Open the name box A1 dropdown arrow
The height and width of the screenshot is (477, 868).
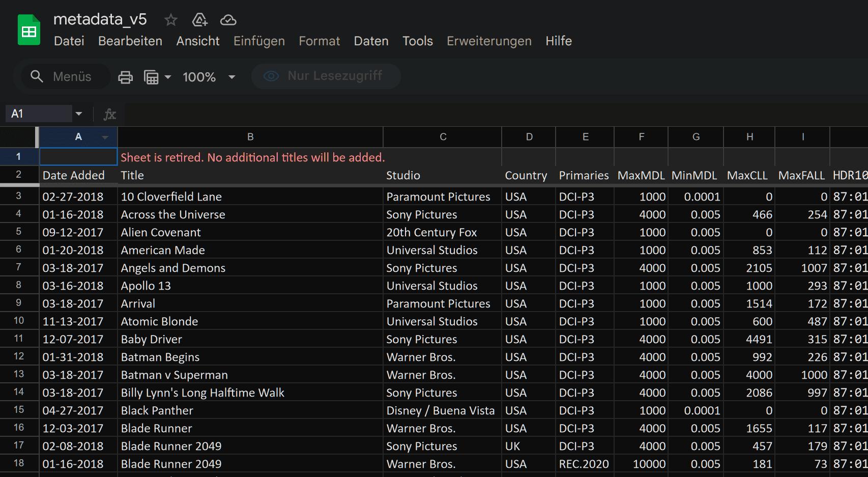(79, 114)
